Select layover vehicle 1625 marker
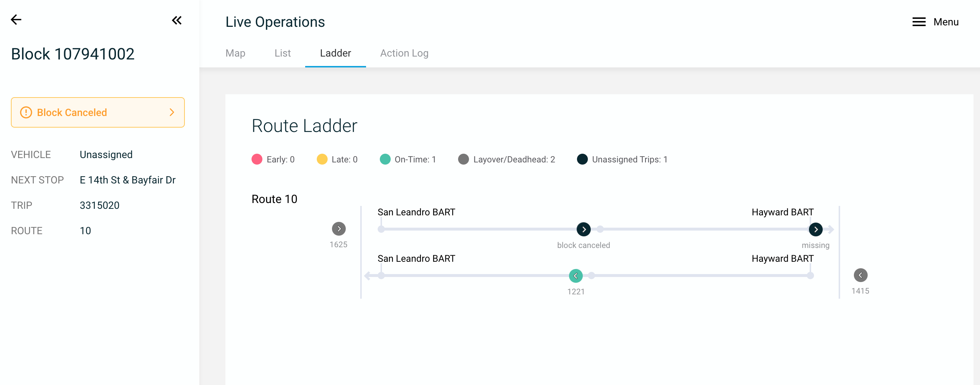 (339, 229)
